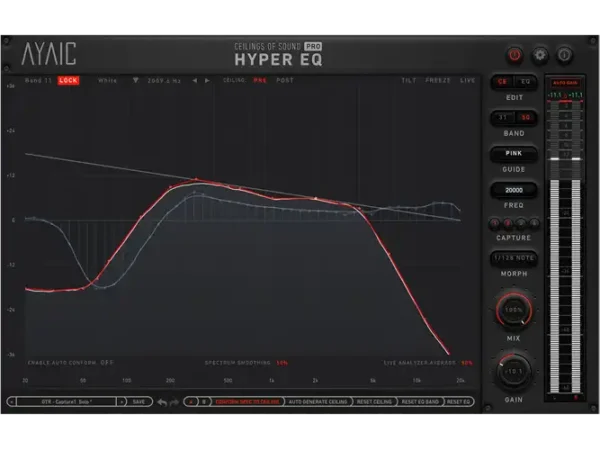The width and height of the screenshot is (600, 450).
Task: Click the white threshold marker on the left meter
Action: (554, 158)
